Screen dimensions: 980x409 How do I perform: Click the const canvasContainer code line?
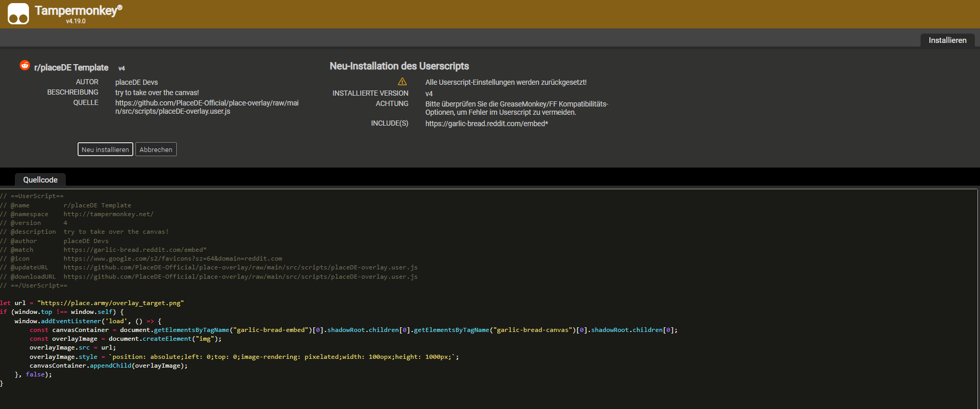click(354, 330)
